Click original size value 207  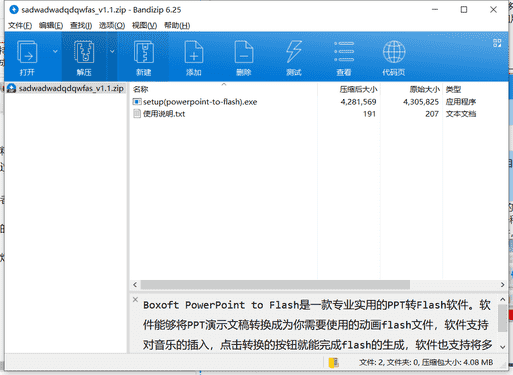click(x=432, y=114)
